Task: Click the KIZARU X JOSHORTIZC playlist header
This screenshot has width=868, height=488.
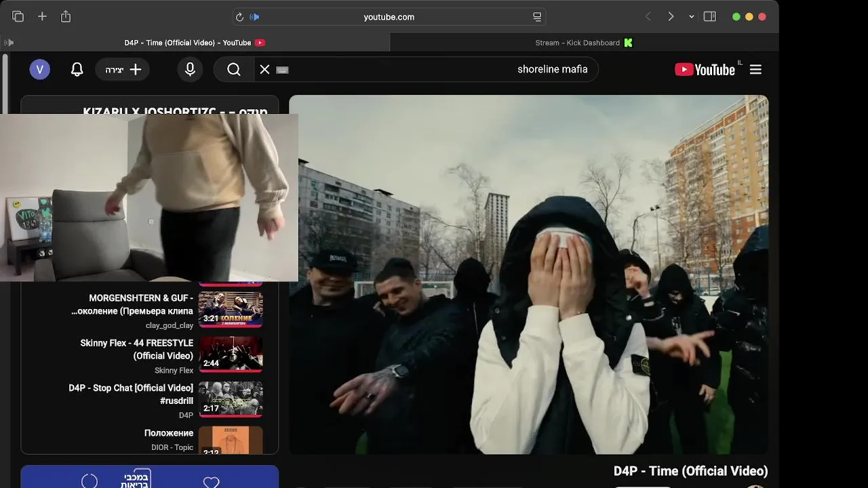Action: (175, 110)
